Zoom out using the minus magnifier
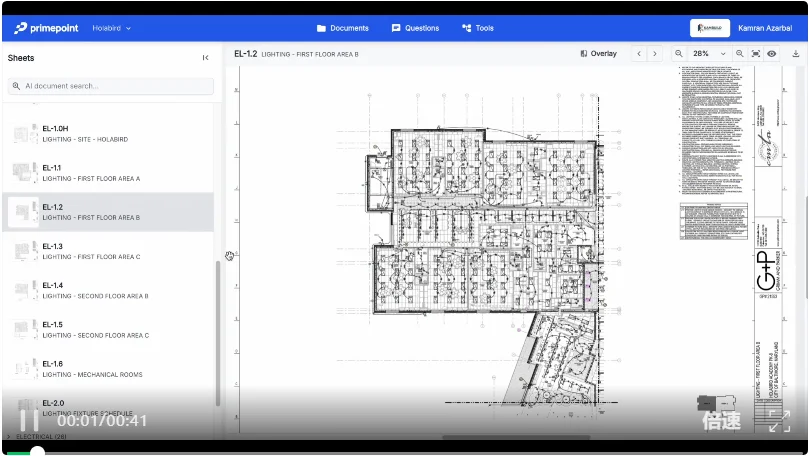The image size is (810, 456). tap(678, 54)
